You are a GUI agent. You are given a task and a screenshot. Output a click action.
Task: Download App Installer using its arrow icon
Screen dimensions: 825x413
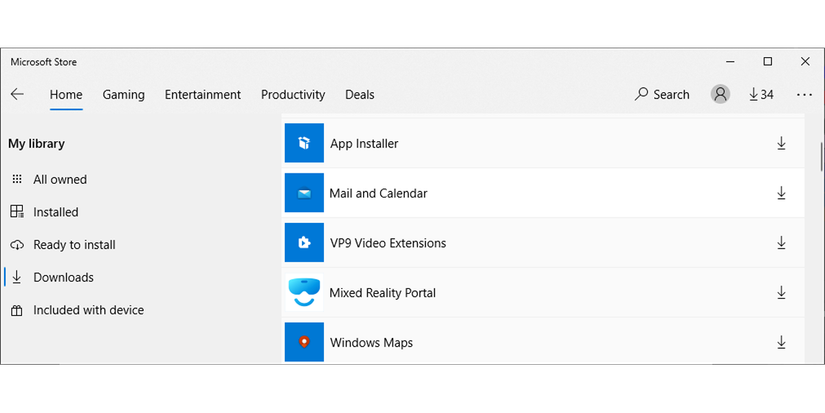781,143
